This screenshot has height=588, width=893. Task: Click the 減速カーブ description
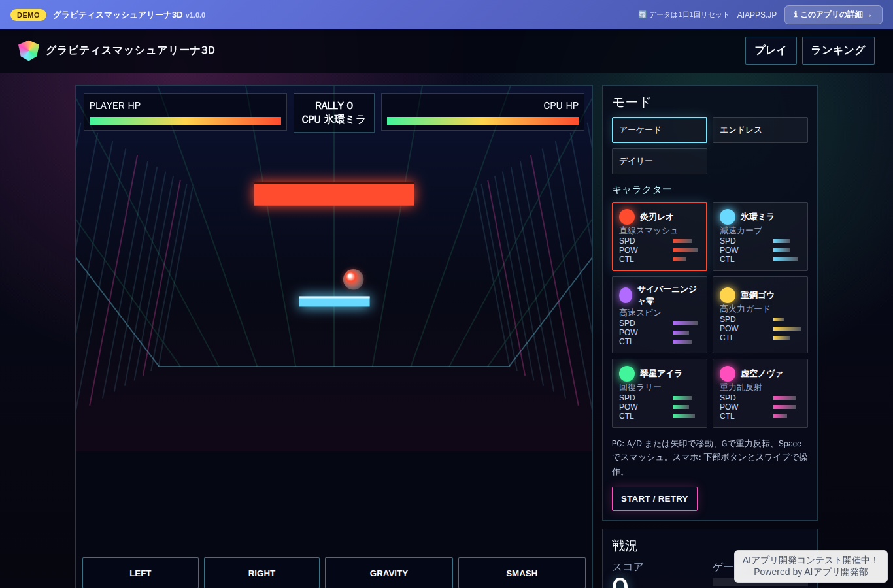[741, 231]
